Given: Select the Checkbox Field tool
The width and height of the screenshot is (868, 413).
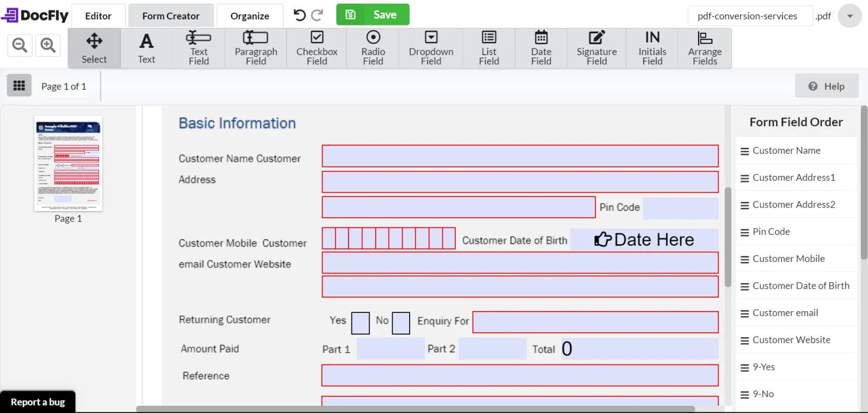Looking at the screenshot, I should pyautogui.click(x=316, y=47).
